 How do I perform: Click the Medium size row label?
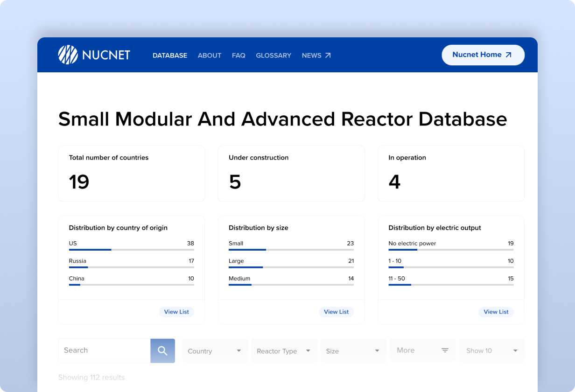coord(239,279)
